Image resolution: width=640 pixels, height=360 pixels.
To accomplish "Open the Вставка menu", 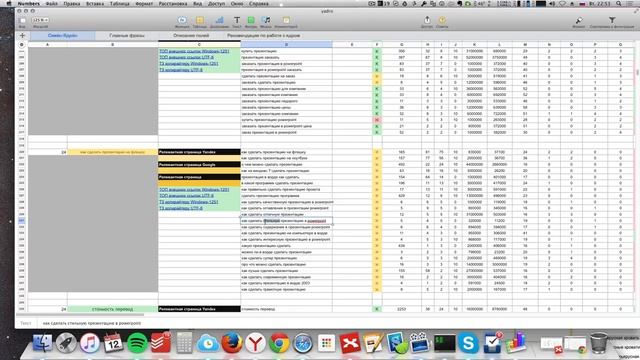I will pos(95,4).
